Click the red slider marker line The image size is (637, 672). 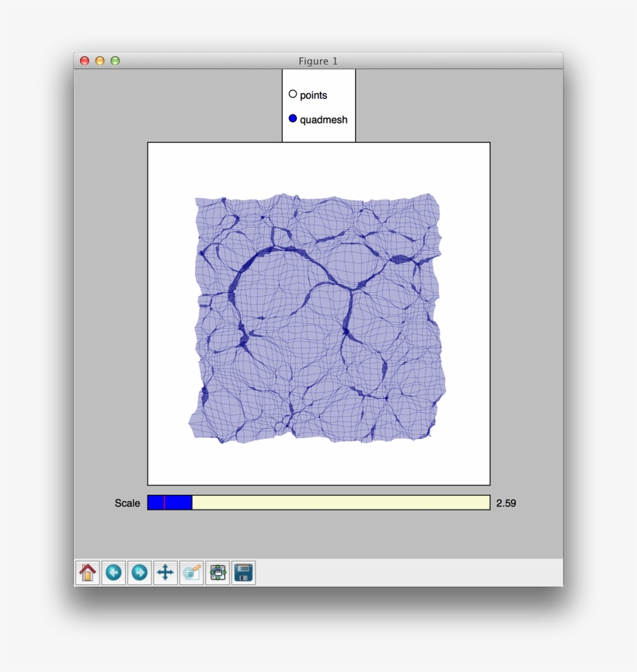click(x=165, y=503)
